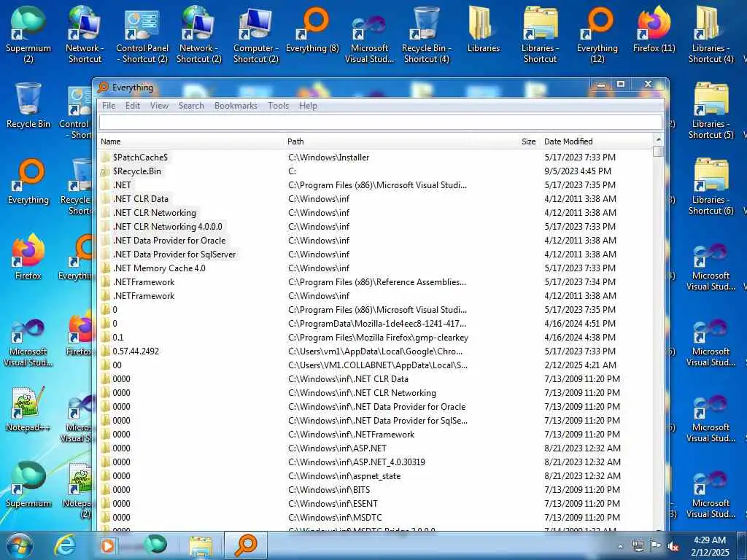747x560 pixels.
Task: Select the Control Panel - Shortcut (2) icon
Action: [x=142, y=34]
